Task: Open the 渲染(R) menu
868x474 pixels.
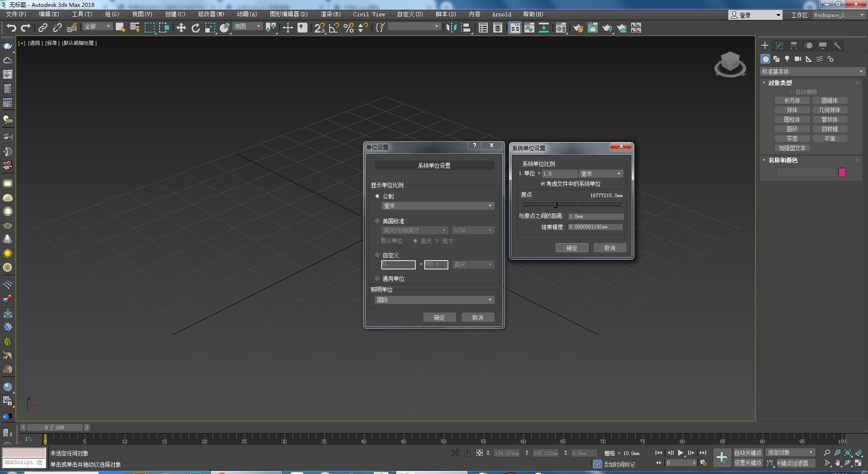Action: point(330,14)
